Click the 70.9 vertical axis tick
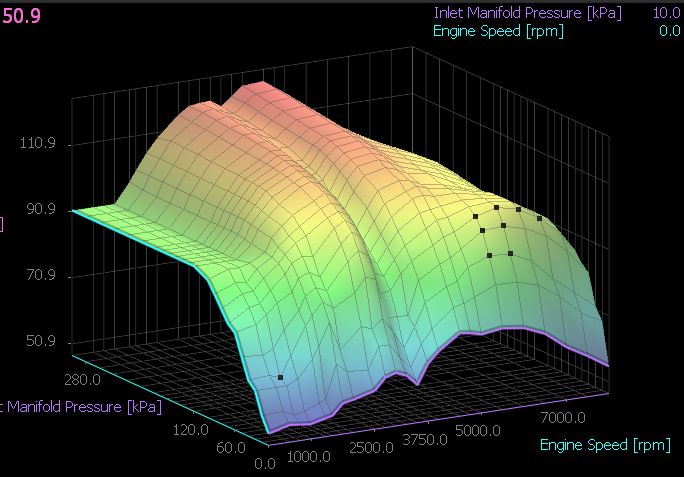Viewport: 684px width, 477px height. (38, 276)
